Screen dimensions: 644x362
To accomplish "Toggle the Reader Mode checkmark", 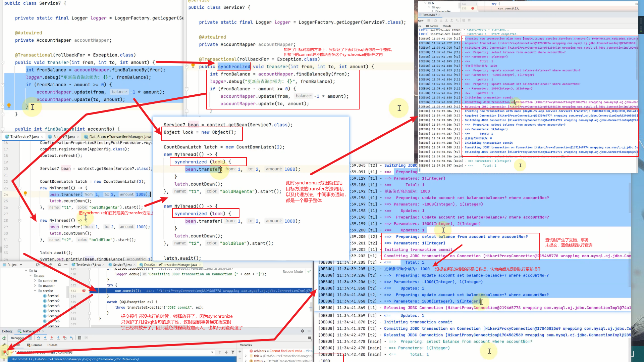I will (x=309, y=271).
